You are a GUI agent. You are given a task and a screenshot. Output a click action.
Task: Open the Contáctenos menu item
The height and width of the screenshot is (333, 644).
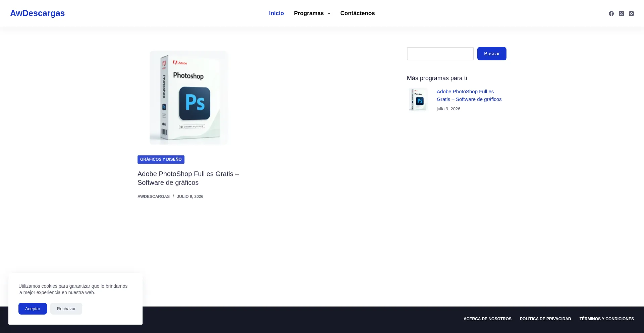pos(358,13)
